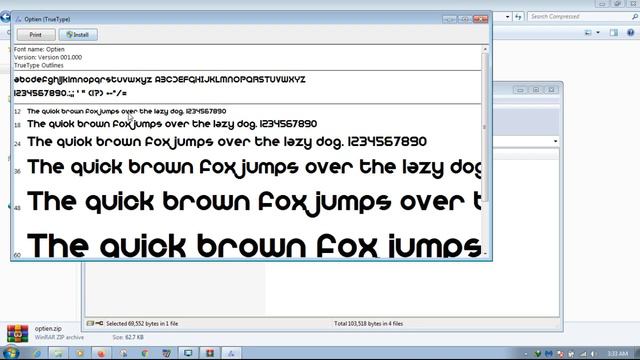Click the font viewer scrollbar up arrow
Screen dimensions: 640x360
point(485,49)
